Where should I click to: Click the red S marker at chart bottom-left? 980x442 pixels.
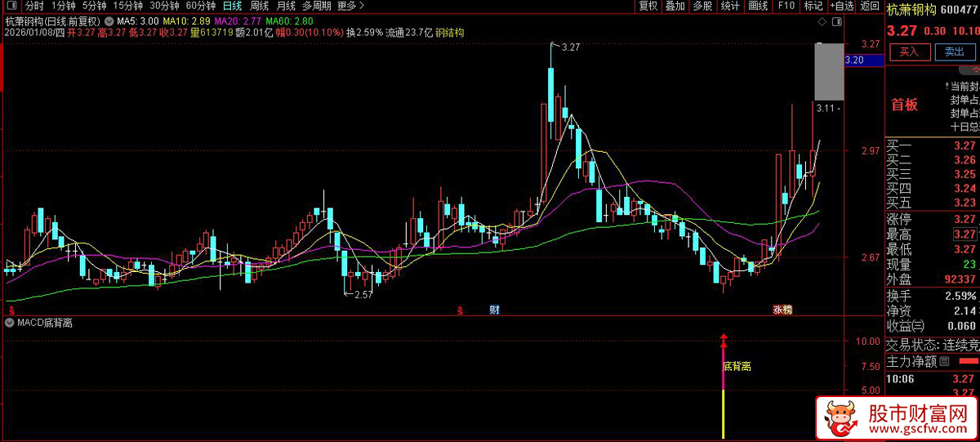tap(11, 310)
